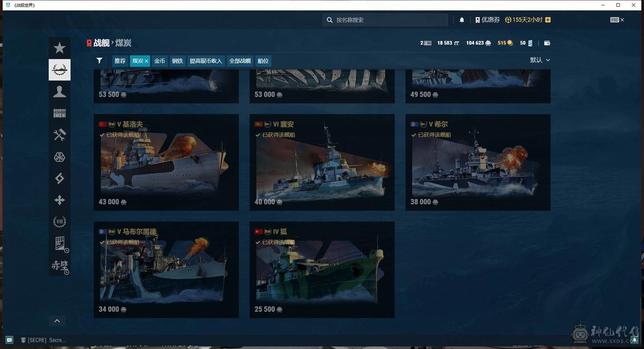
Task: Open the commanders silhouette section
Action: coord(59,92)
